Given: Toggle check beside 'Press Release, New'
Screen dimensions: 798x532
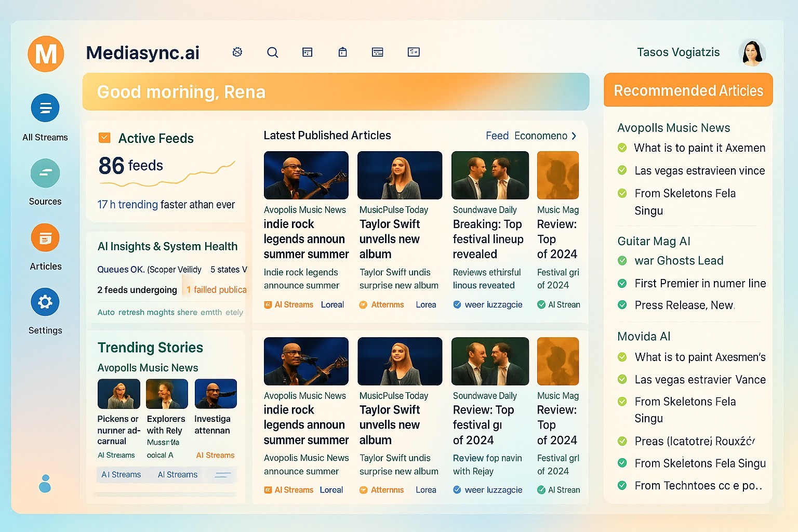Looking at the screenshot, I should [622, 305].
